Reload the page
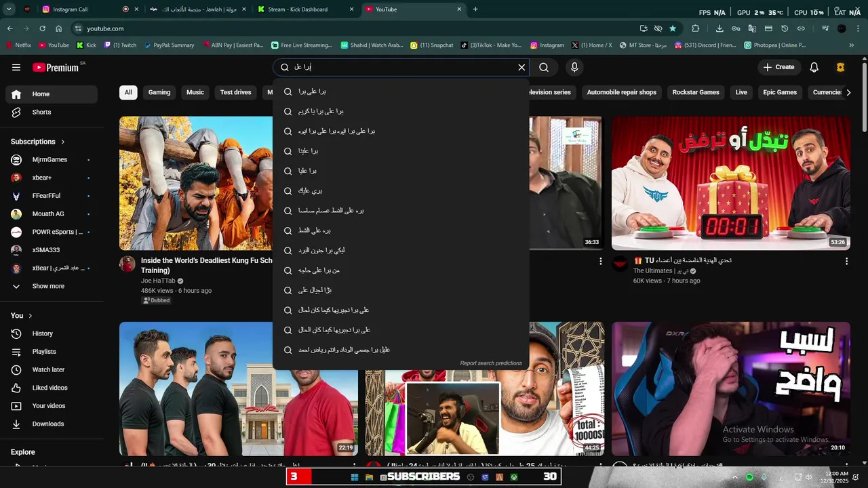The width and height of the screenshot is (868, 488). tap(42, 28)
